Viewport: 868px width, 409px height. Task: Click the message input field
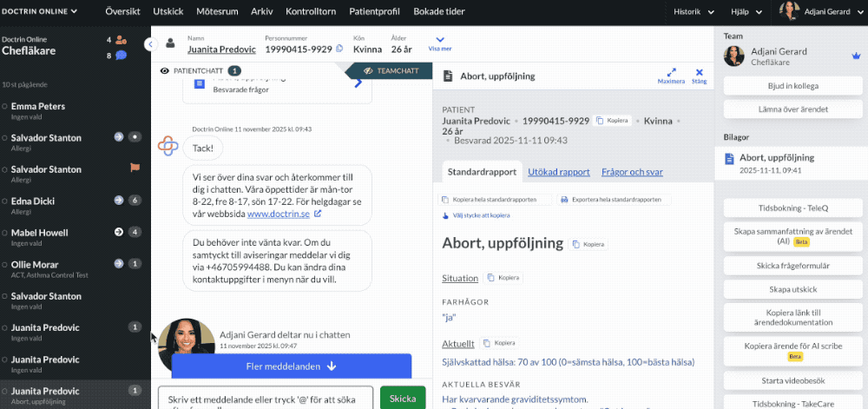pos(265,398)
